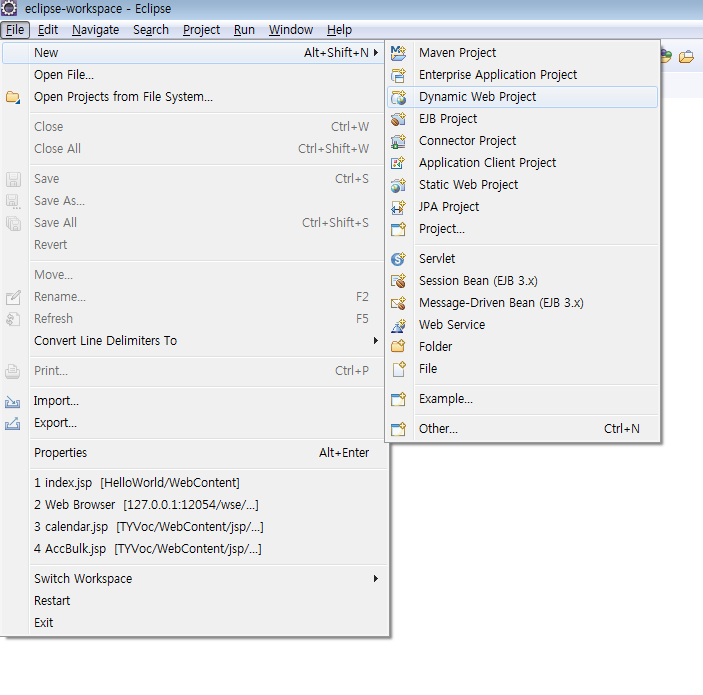Image resolution: width=703 pixels, height=695 pixels.
Task: Choose Message-Driven Bean (EJB 3.x)
Action: 522,303
